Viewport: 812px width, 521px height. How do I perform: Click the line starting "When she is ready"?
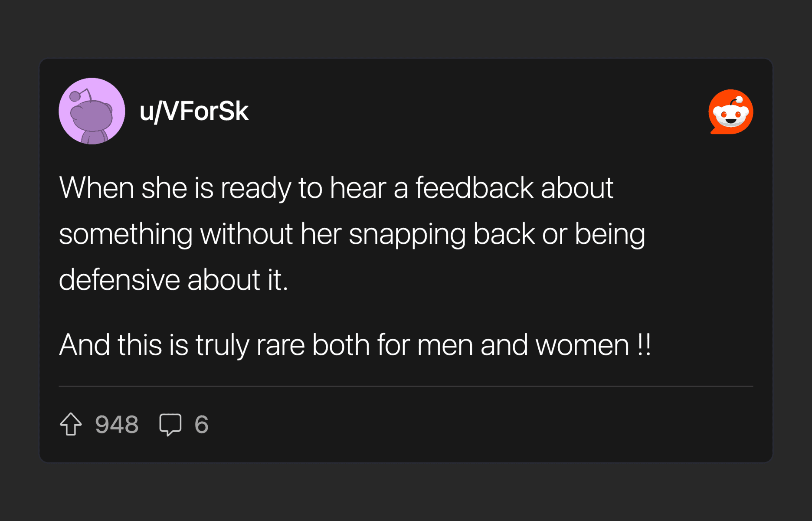[336, 188]
